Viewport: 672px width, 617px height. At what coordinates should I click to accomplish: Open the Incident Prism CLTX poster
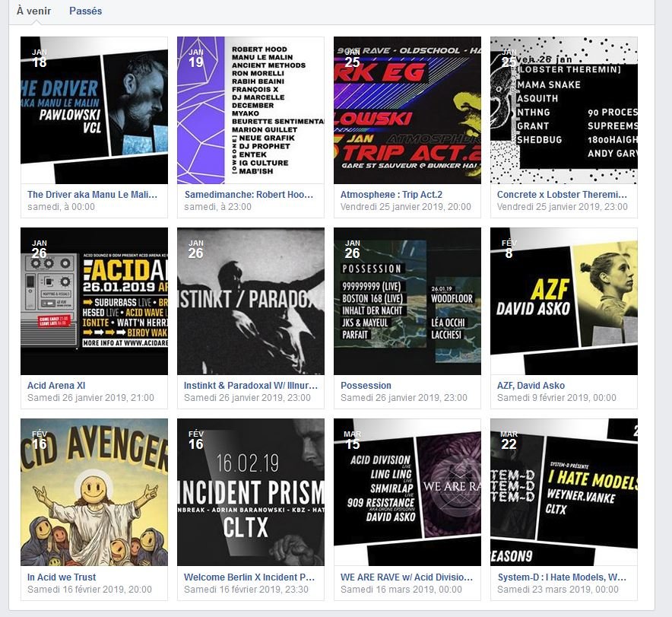[x=251, y=492]
